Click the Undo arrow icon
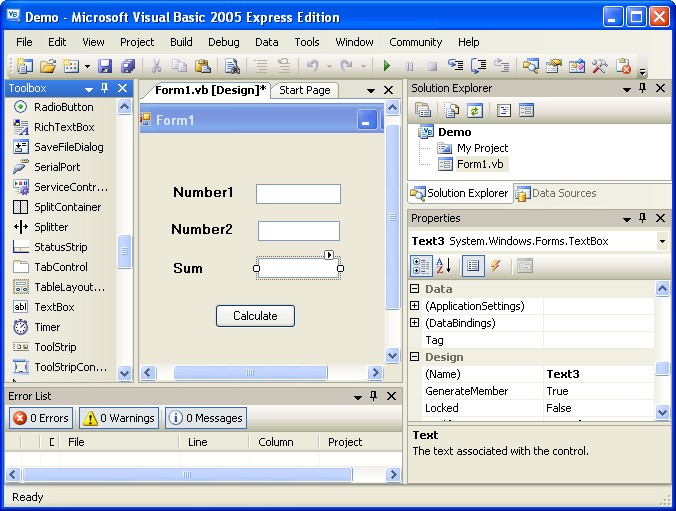The image size is (676, 511). (313, 66)
